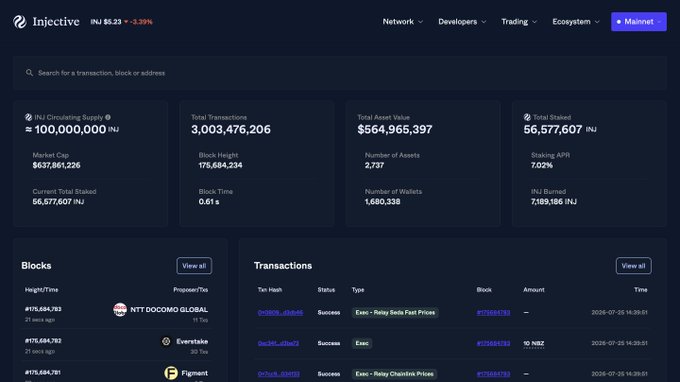The image size is (680, 382).
Task: Click the Number of Wallets value 1,680,338
Action: click(382, 202)
